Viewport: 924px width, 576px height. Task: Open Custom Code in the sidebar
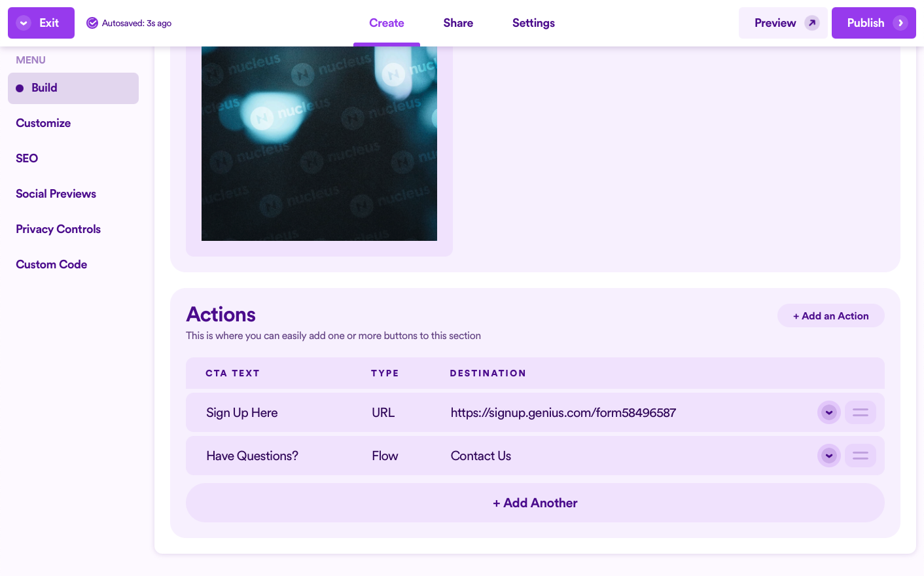click(51, 264)
